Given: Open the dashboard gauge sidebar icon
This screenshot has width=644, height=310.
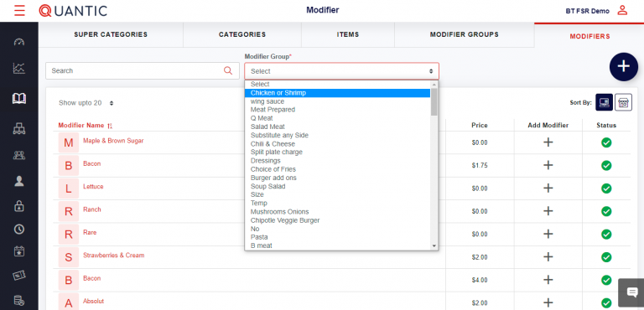Looking at the screenshot, I should coord(19,42).
